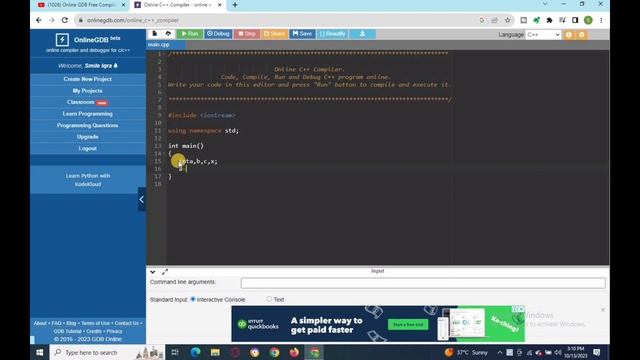Open Task View on taskbar
The height and width of the screenshot is (360, 640).
175,352
